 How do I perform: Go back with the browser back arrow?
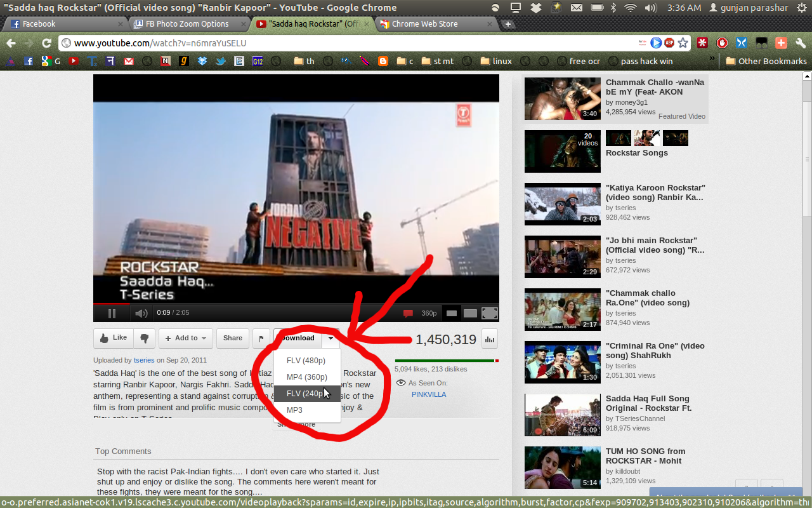point(11,43)
